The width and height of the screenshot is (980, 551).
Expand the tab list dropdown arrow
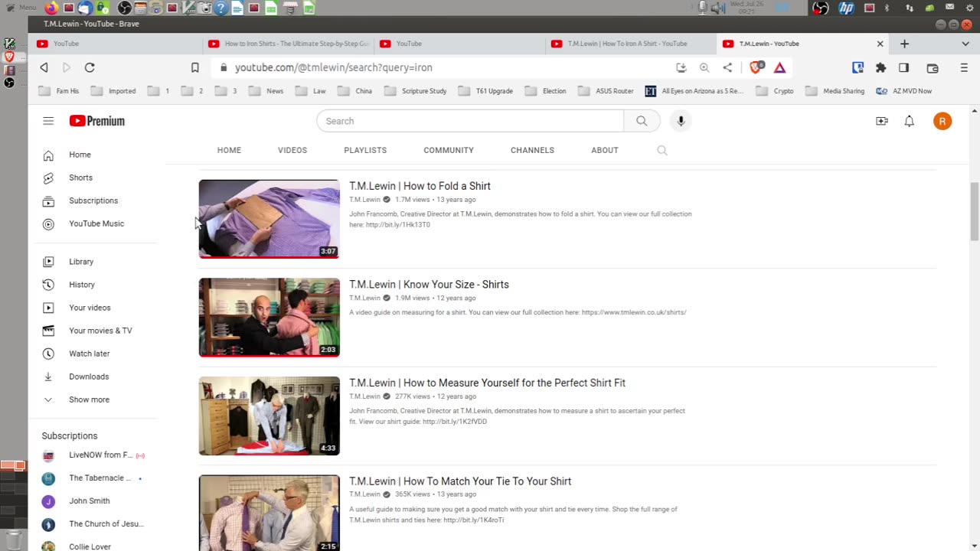pyautogui.click(x=965, y=44)
